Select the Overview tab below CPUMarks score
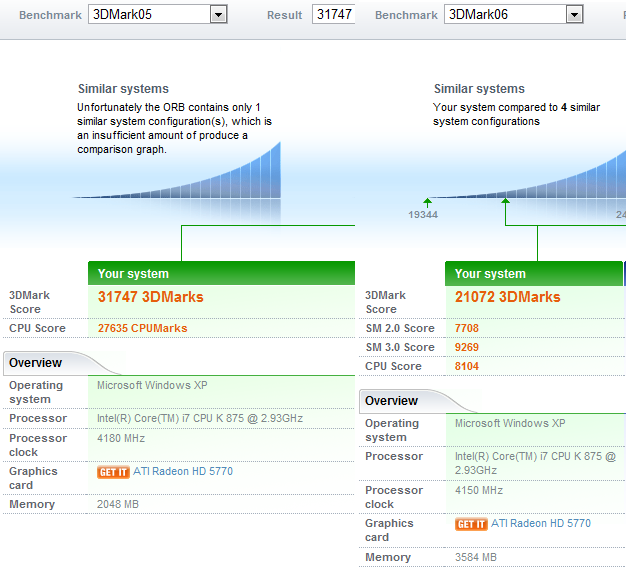The height and width of the screenshot is (580, 628). [36, 363]
